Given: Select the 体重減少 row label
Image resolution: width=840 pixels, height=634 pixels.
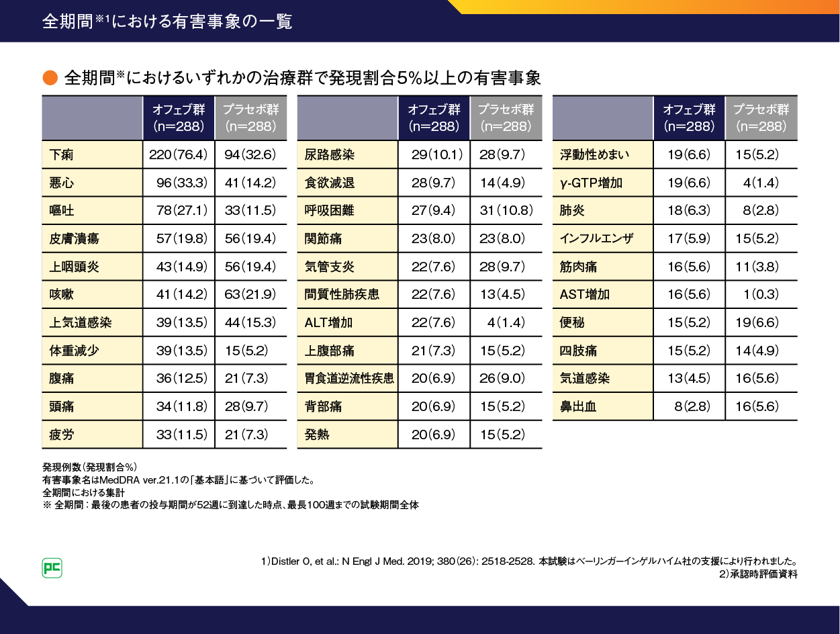Looking at the screenshot, I should pyautogui.click(x=75, y=351).
